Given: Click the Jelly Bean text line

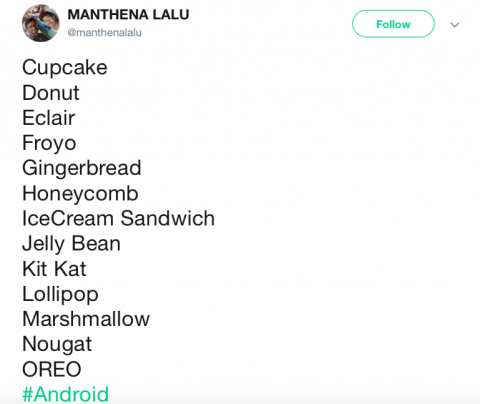Looking at the screenshot, I should (x=71, y=244).
